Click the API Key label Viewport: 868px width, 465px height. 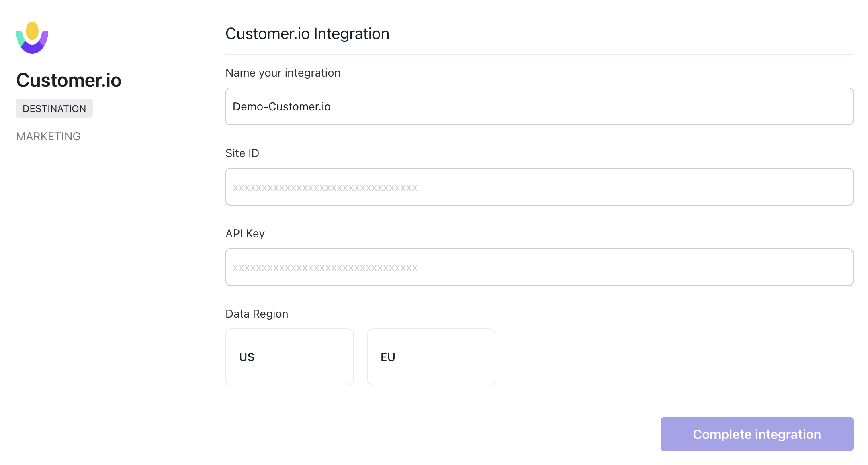coord(245,234)
